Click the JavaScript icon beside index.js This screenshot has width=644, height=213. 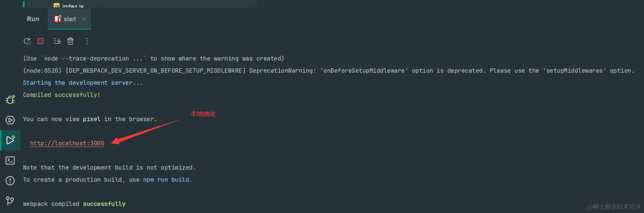coord(56,5)
